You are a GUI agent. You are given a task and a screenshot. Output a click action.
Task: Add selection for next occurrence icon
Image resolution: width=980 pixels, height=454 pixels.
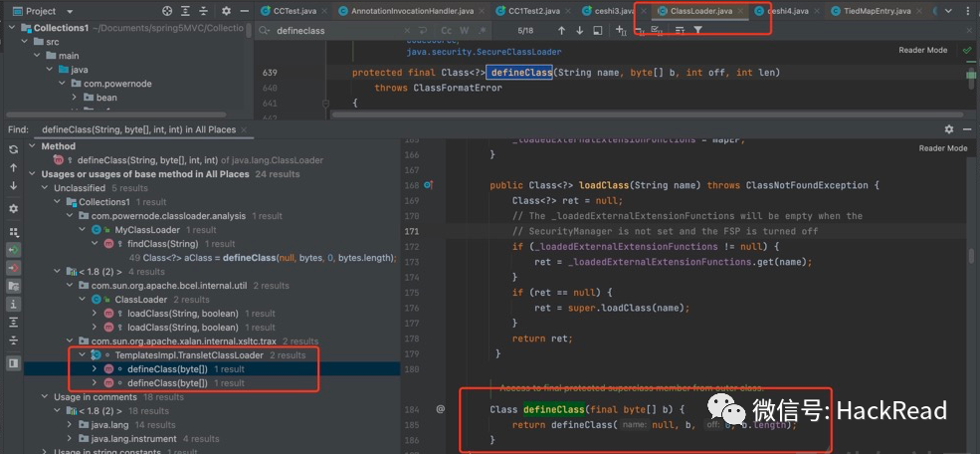621,31
